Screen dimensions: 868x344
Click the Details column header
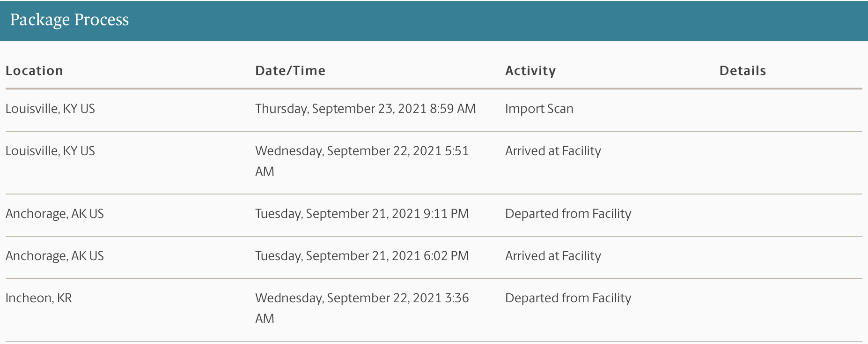click(743, 71)
